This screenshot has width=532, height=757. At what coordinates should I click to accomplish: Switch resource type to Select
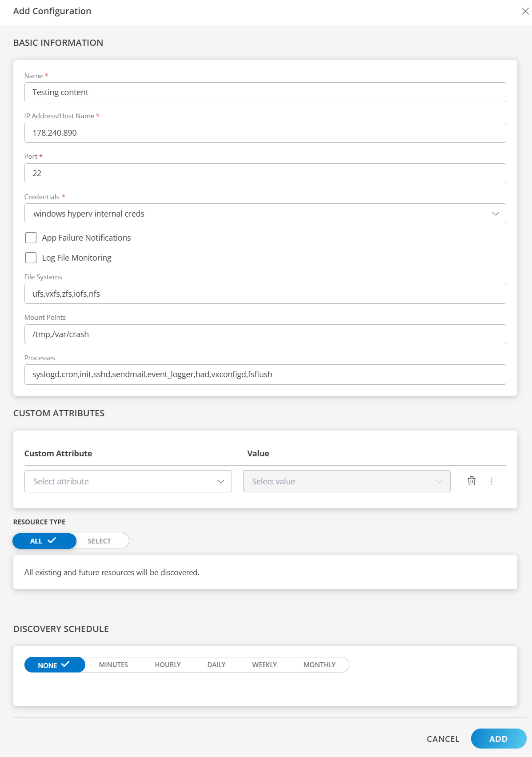(99, 541)
